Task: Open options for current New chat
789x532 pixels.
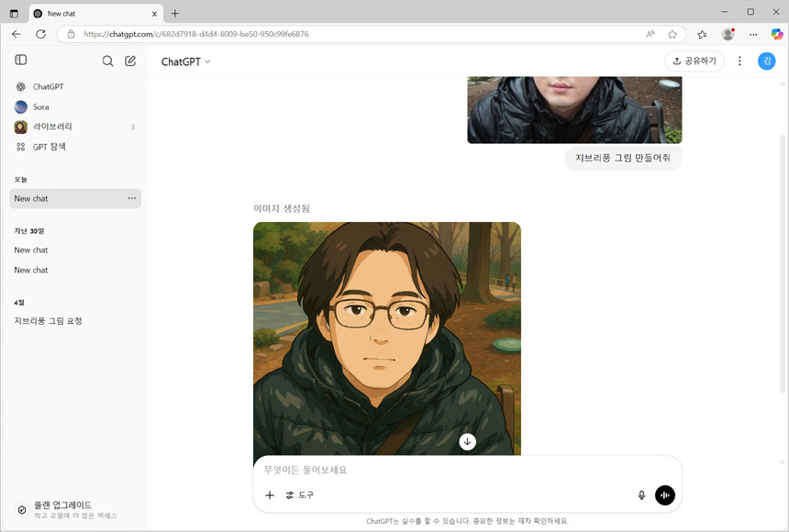Action: point(132,198)
